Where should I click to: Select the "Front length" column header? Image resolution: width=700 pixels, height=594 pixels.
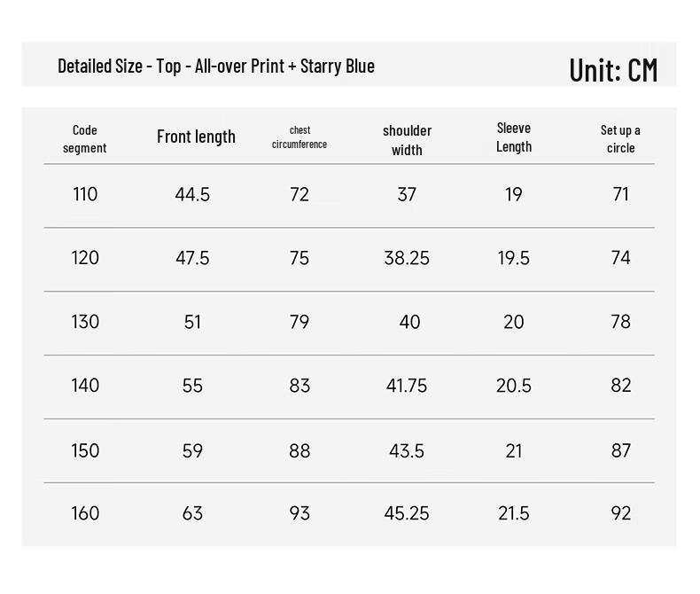coord(196,137)
